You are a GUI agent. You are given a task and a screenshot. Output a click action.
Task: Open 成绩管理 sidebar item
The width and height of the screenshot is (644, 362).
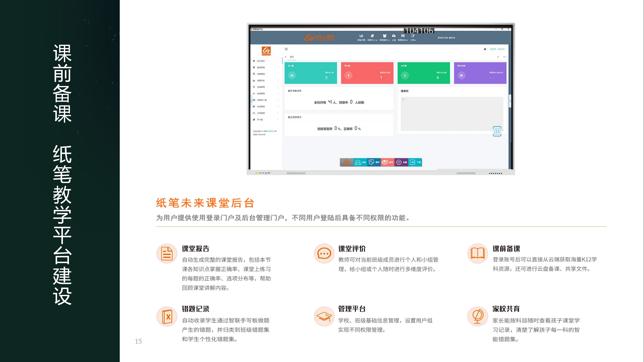coord(266,94)
